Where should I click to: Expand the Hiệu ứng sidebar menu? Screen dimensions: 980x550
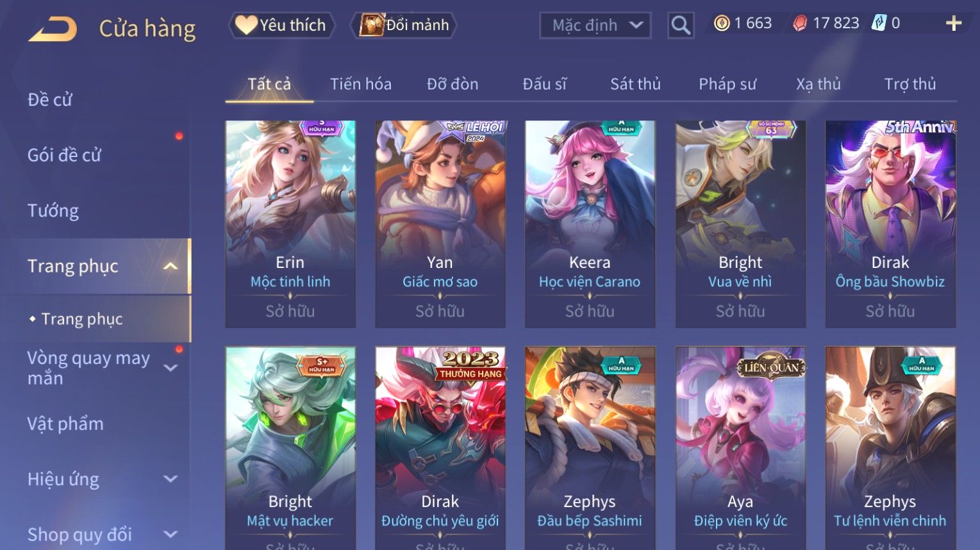click(170, 479)
